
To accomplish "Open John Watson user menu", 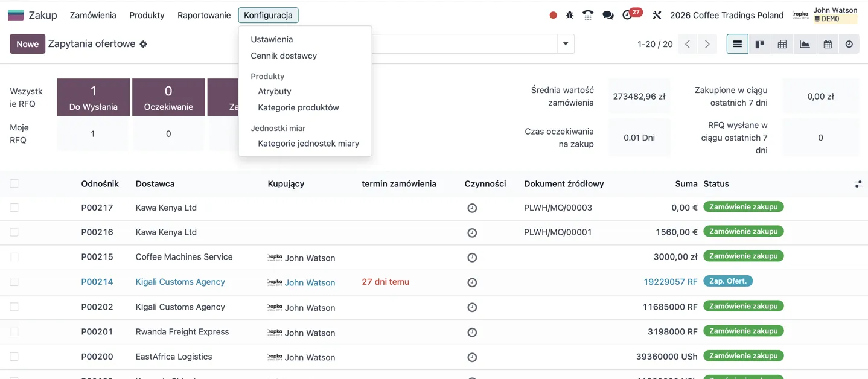I will coord(825,14).
